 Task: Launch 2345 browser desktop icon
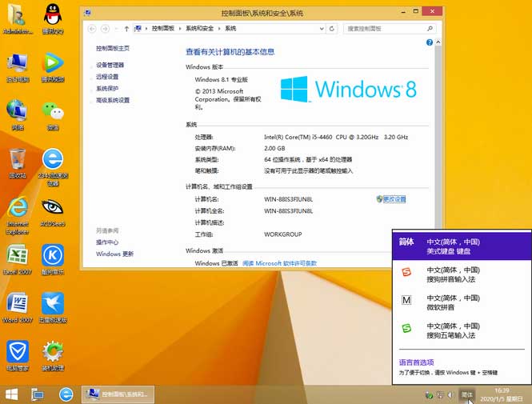[x=53, y=167]
